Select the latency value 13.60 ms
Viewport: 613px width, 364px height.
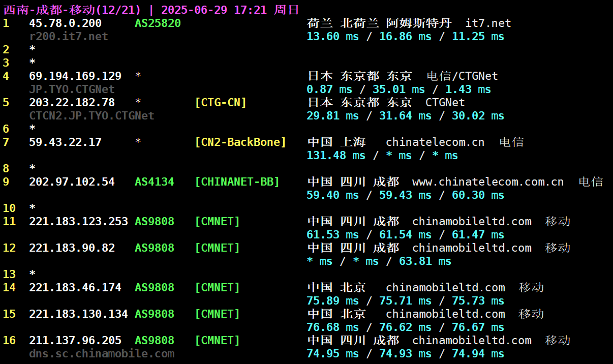(333, 37)
